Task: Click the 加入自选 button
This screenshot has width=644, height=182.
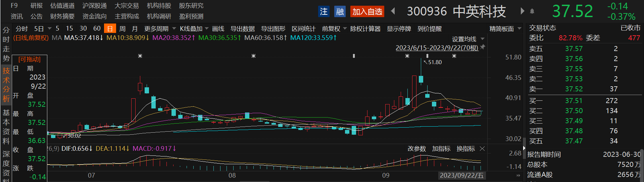Action: [x=367, y=12]
